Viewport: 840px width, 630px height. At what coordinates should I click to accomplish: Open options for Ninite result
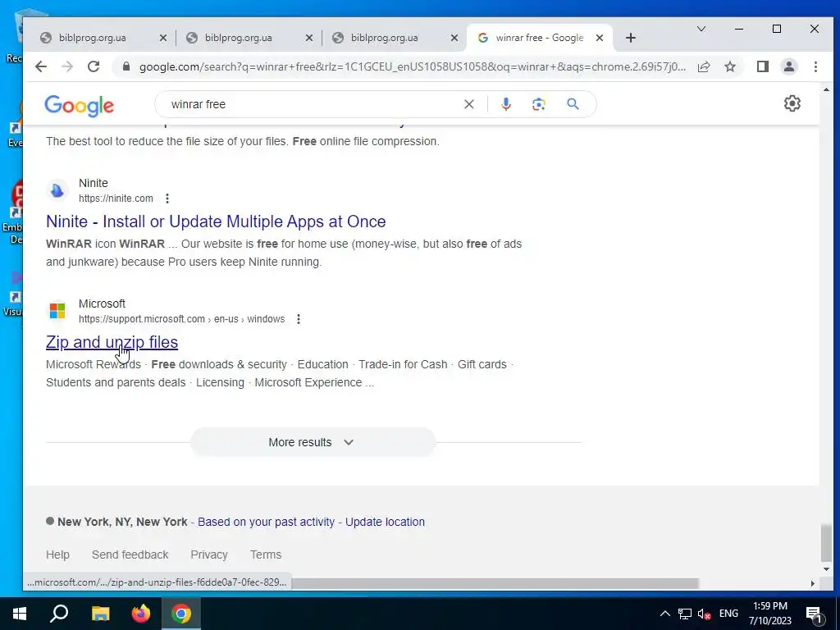(x=167, y=199)
